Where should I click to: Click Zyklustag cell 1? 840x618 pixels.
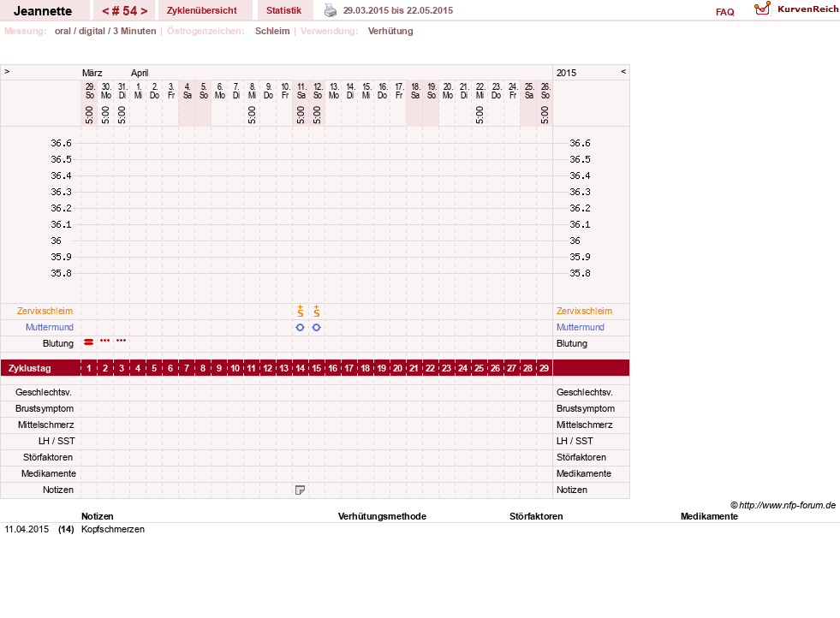coord(89,368)
